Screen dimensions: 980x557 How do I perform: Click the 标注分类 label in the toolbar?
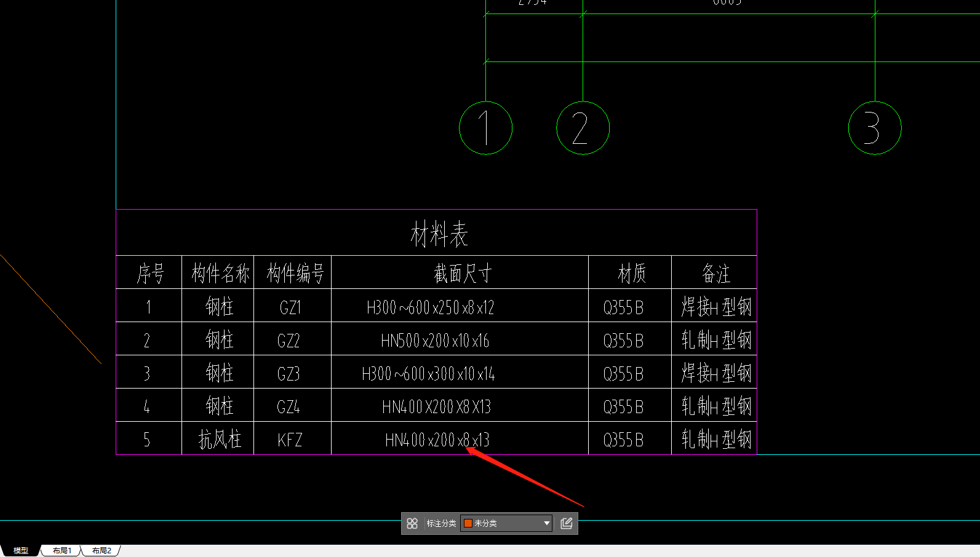[441, 523]
